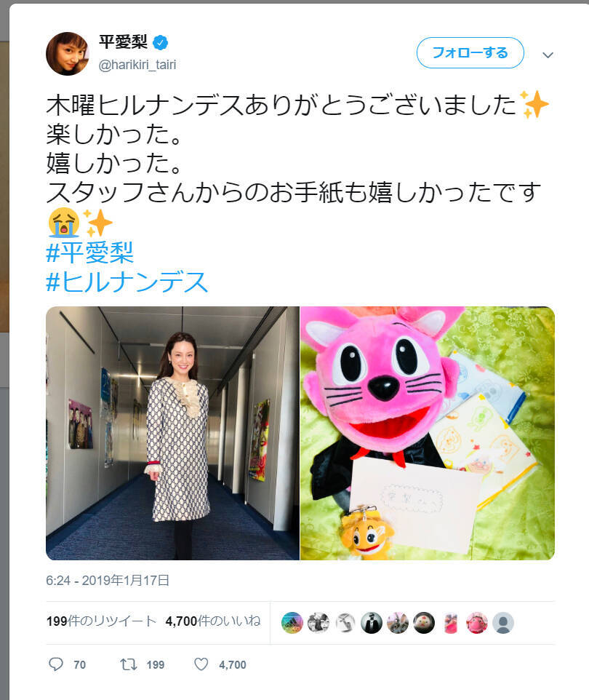
Task: Click the blue verified badge
Action: (160, 43)
